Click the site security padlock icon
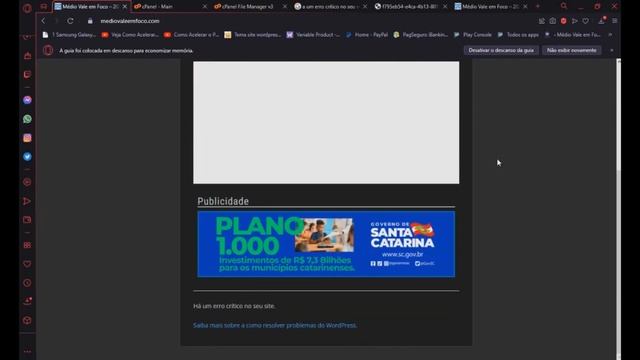Viewport: 640px width, 360px height. tap(90, 21)
